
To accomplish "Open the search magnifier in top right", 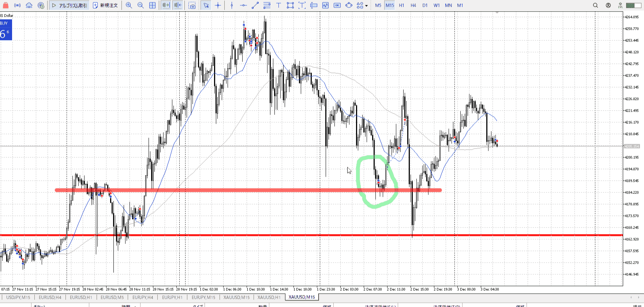I will click(x=595, y=5).
